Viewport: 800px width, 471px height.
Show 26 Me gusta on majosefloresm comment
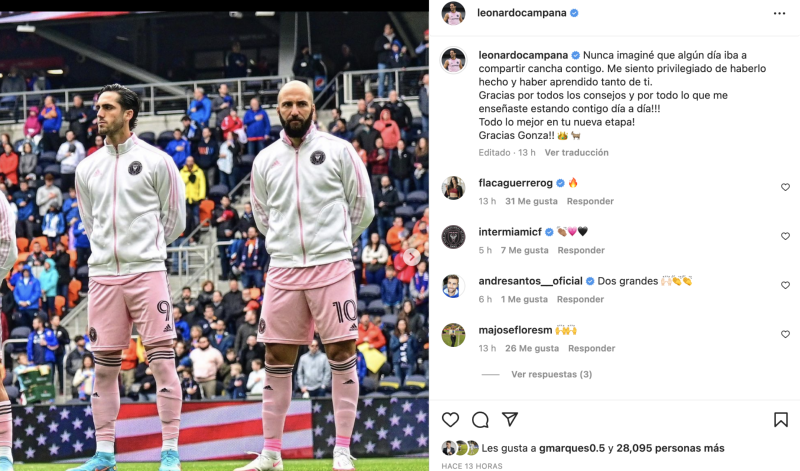point(532,348)
